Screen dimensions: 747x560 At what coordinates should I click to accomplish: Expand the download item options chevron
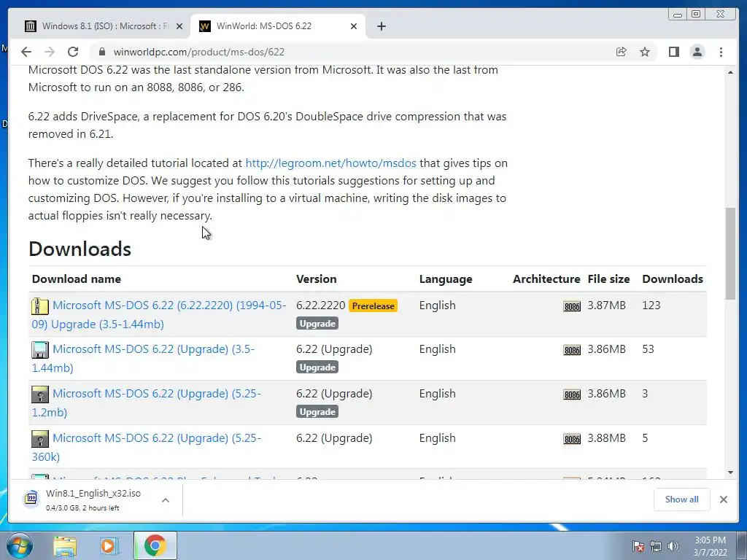tap(166, 500)
